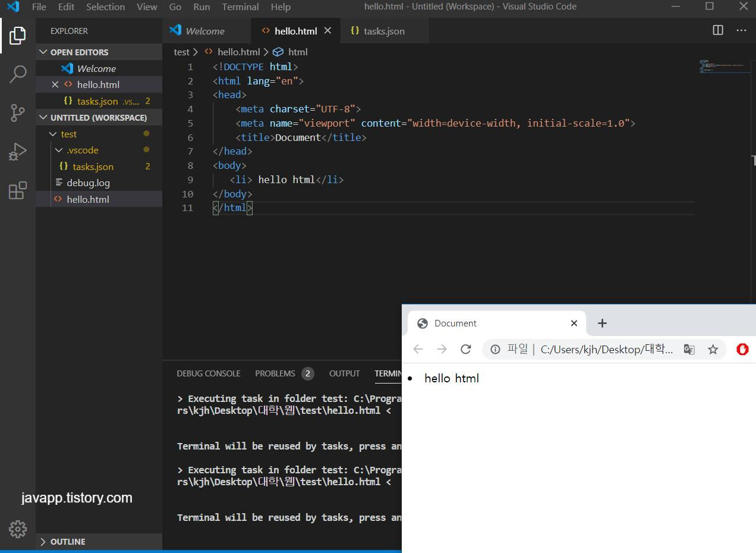
Task: View site information icon in Chrome address bar
Action: click(x=495, y=350)
